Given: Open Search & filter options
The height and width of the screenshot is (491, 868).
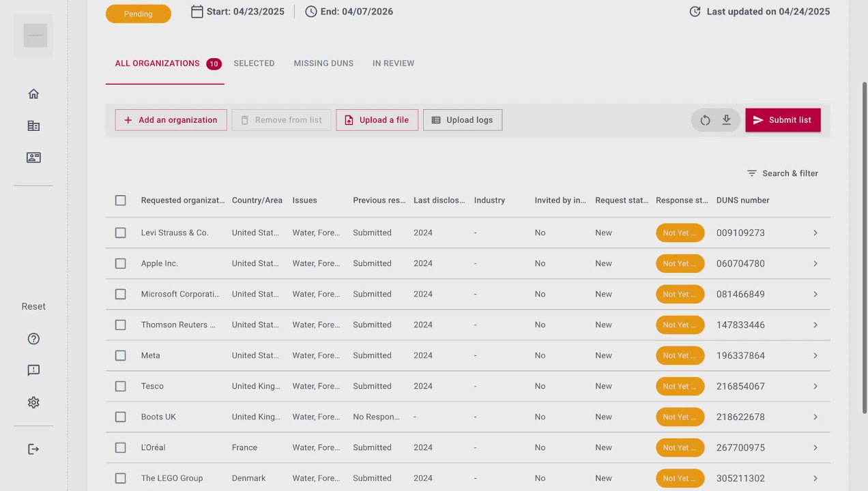Looking at the screenshot, I should pos(782,173).
